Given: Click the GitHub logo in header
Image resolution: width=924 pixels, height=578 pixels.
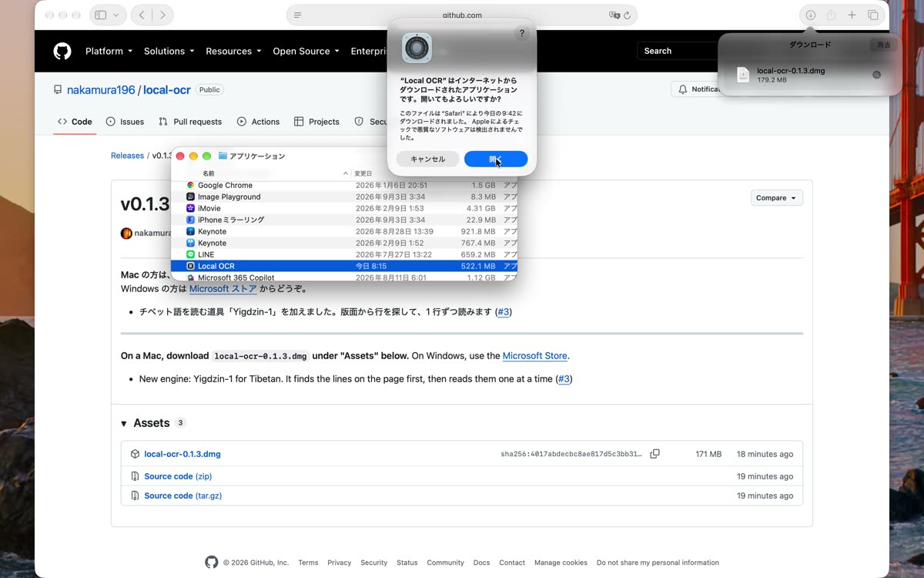Looking at the screenshot, I should [x=62, y=51].
